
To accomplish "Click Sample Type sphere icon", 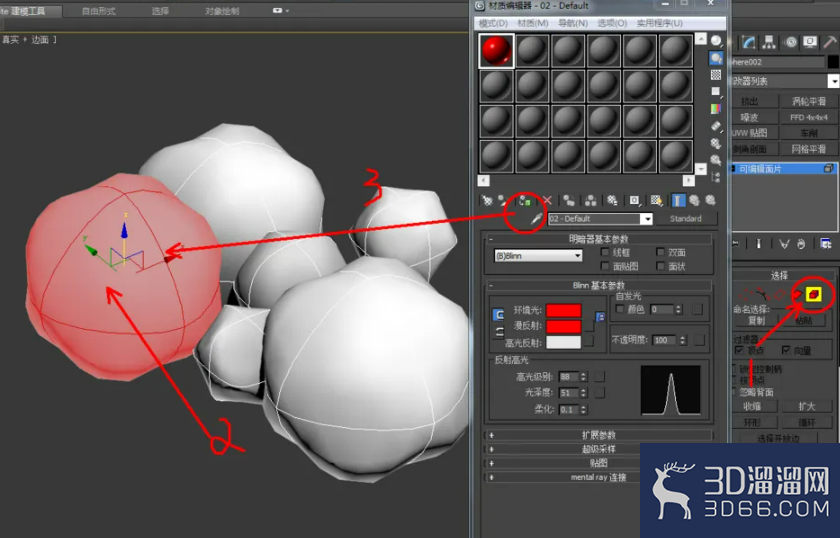I will (716, 41).
